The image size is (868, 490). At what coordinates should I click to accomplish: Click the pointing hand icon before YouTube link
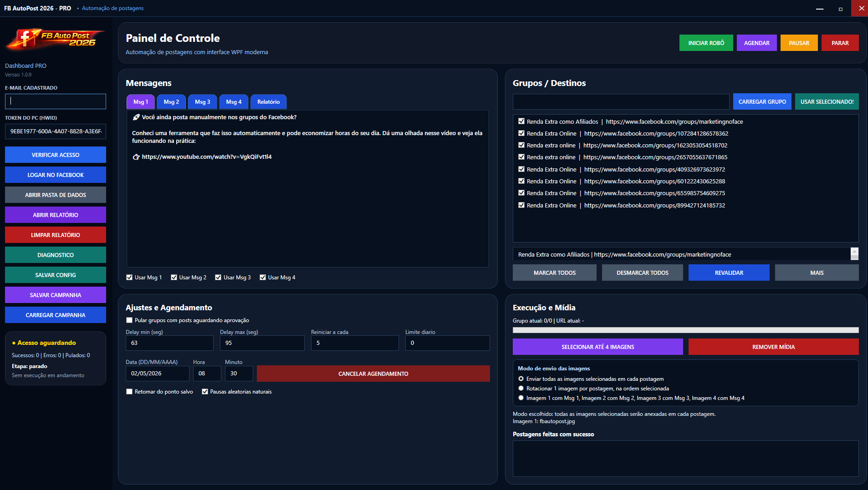(136, 157)
